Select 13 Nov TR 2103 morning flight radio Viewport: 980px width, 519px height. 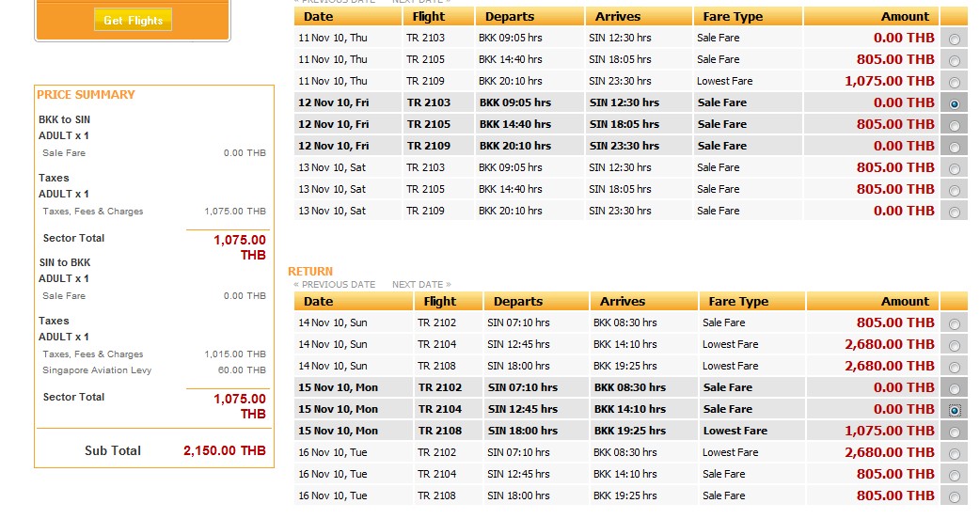955,168
